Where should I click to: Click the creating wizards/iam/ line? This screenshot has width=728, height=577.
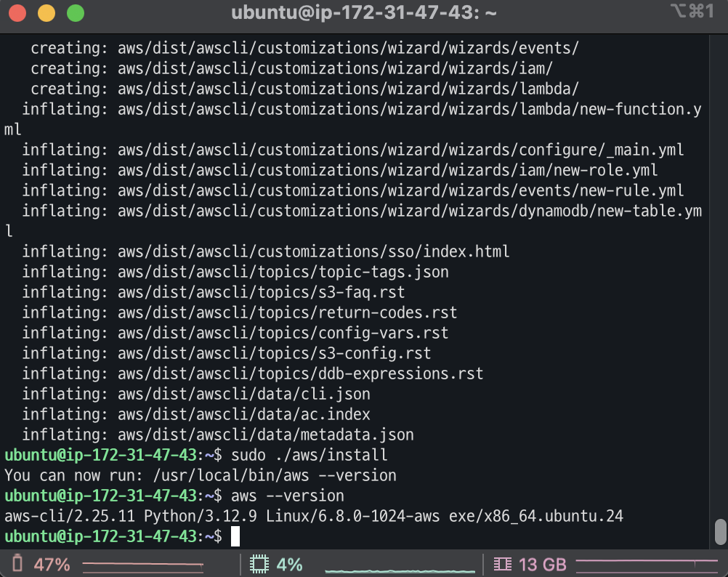(292, 68)
